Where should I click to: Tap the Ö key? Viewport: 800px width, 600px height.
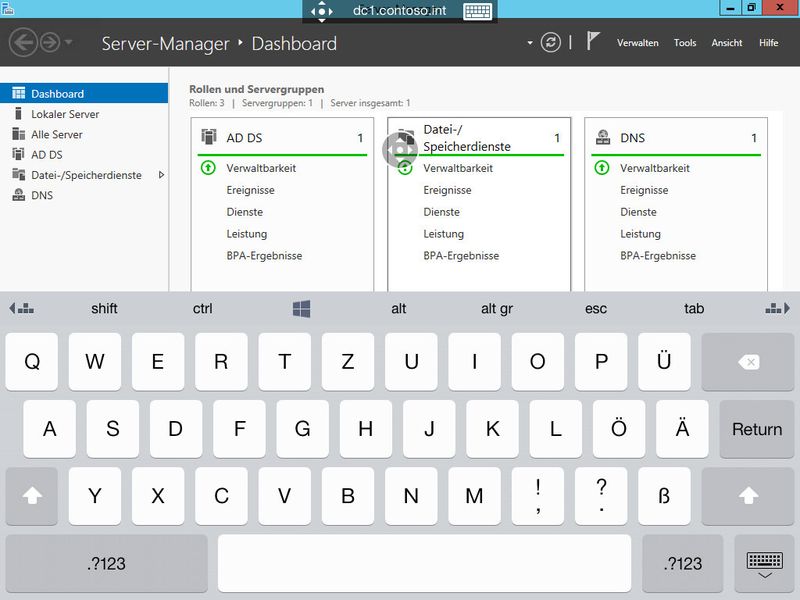click(619, 429)
